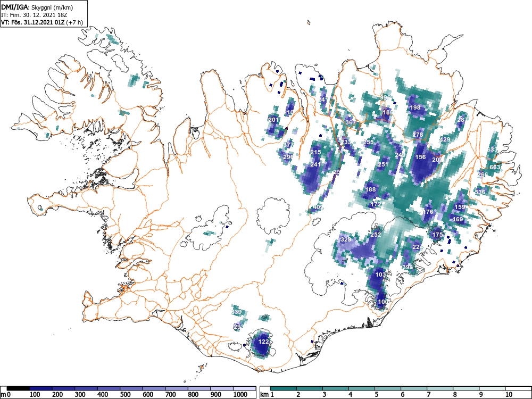Click the 103 visibility value on the map
The height and width of the screenshot is (399, 532).
(x=381, y=275)
